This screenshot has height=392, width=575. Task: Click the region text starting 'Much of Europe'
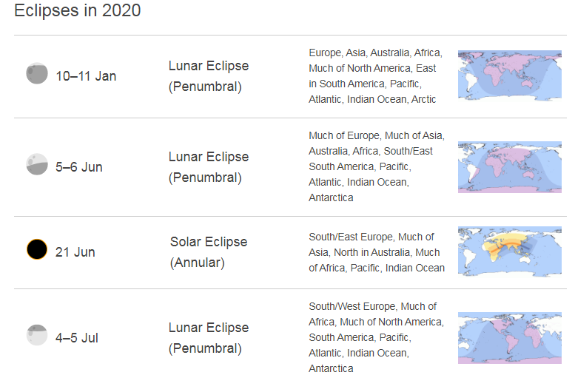pos(376,166)
